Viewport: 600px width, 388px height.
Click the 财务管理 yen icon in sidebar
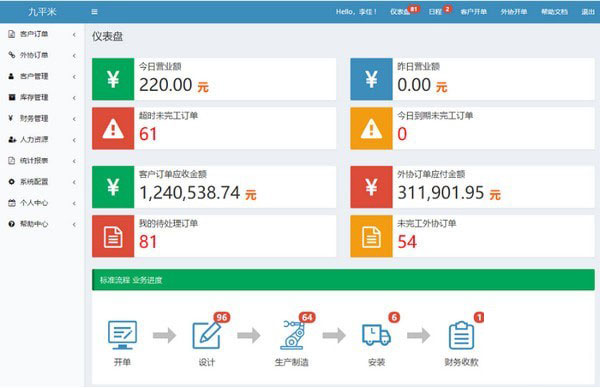[11, 118]
